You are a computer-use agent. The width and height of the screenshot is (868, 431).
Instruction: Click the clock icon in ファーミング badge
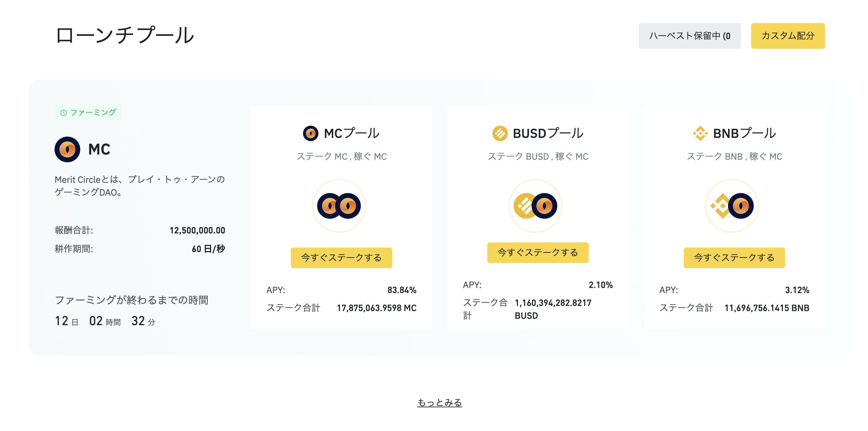pos(63,113)
